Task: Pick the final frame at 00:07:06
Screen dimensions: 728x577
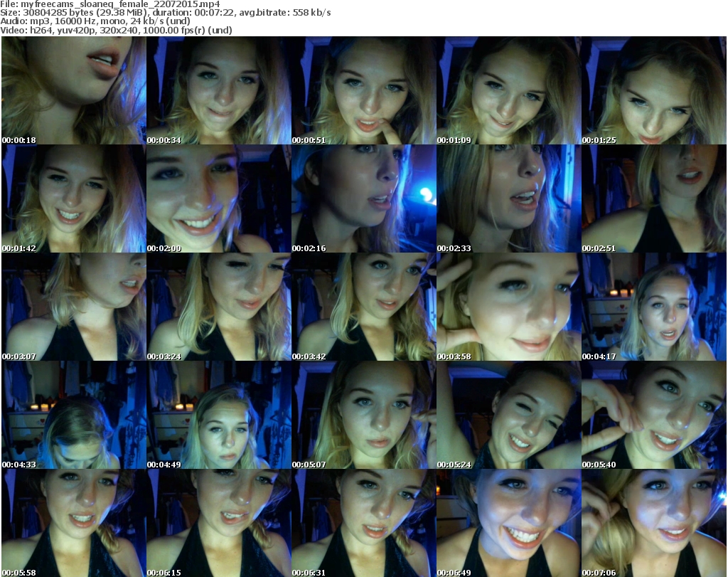Action: (x=654, y=523)
